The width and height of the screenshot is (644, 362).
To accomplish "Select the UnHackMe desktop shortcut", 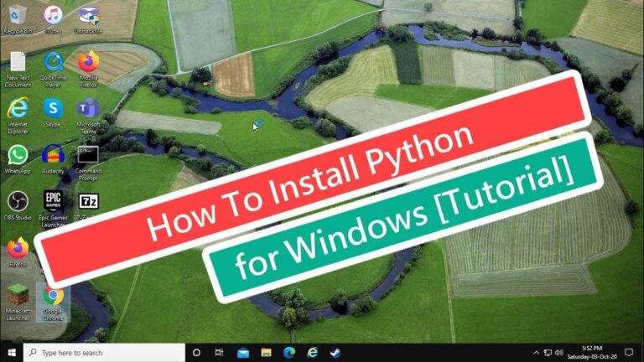I will [88, 18].
